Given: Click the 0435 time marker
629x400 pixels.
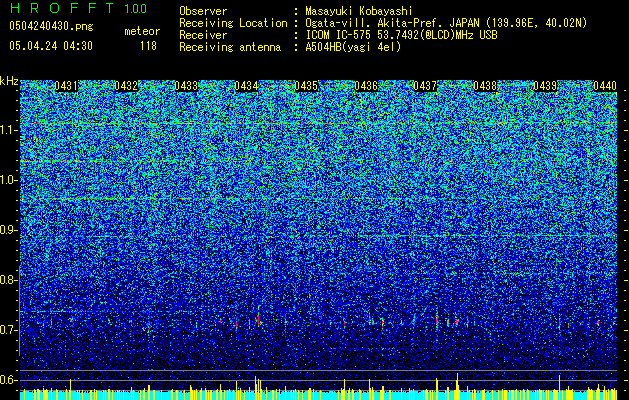Looking at the screenshot, I should (x=306, y=86).
